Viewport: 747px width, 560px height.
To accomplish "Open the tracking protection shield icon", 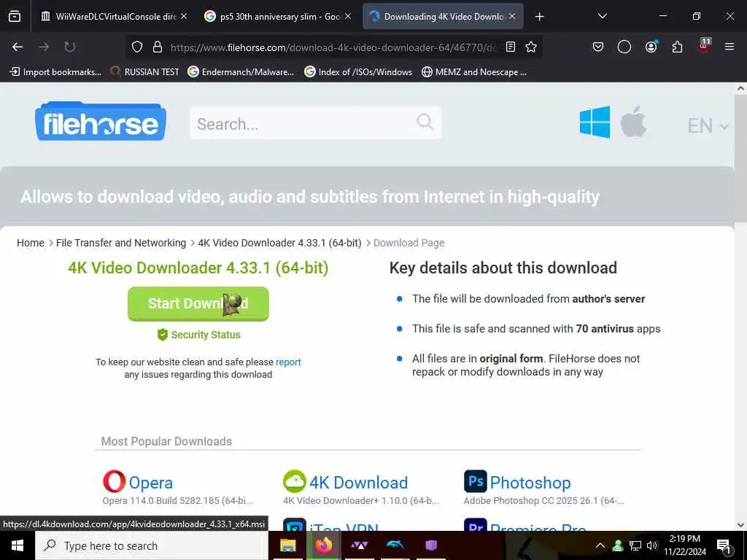I will click(x=137, y=47).
